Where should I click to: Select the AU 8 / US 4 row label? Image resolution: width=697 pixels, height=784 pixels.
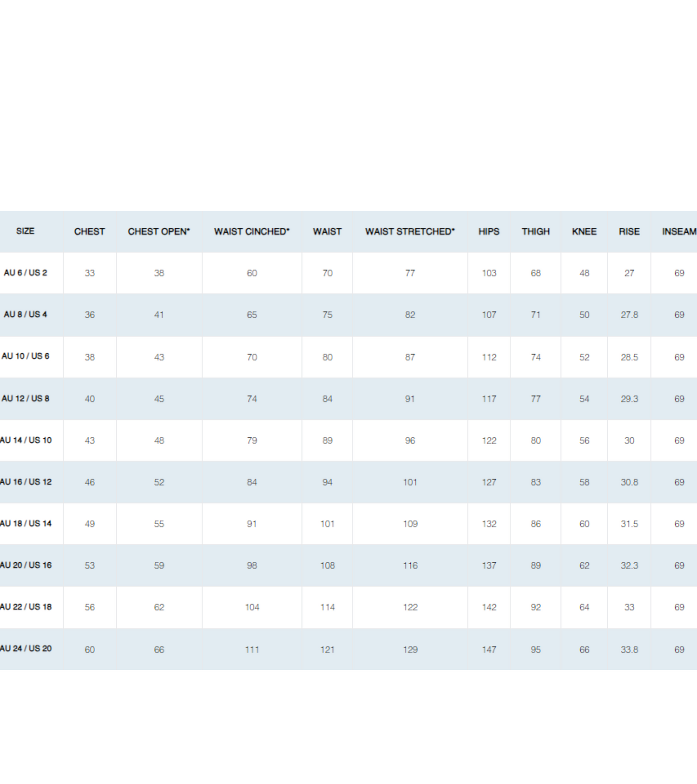pyautogui.click(x=25, y=314)
